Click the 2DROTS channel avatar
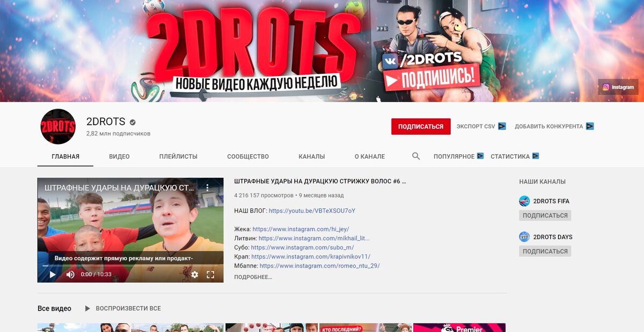644x332 pixels. tap(58, 127)
